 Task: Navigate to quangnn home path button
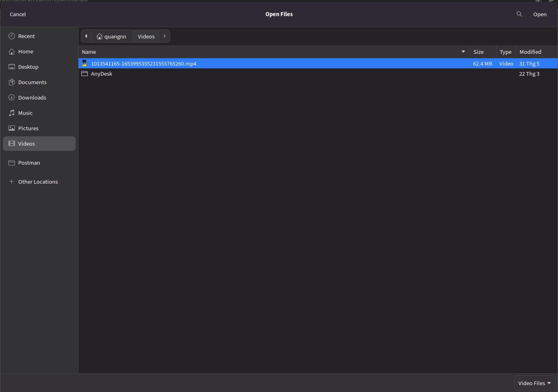pos(112,36)
